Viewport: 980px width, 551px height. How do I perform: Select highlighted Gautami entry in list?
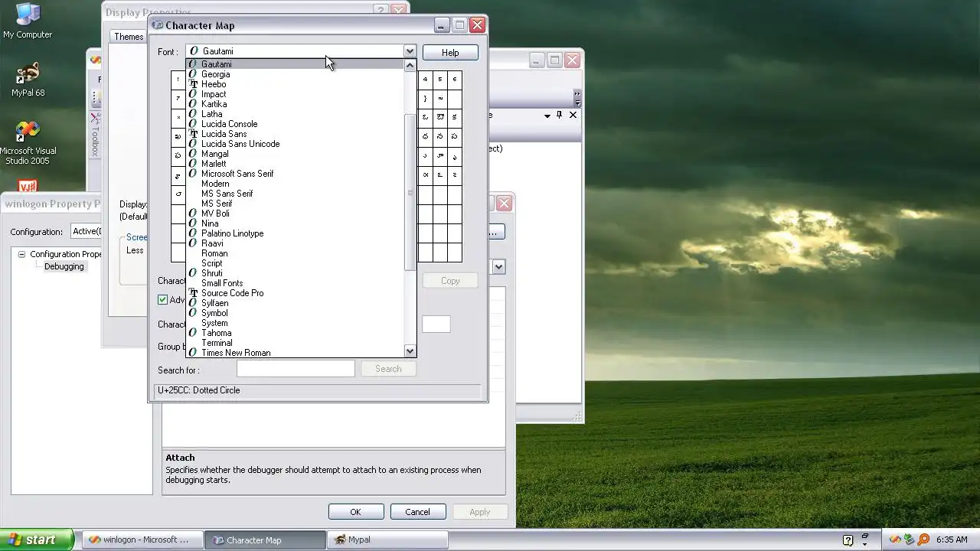(295, 64)
